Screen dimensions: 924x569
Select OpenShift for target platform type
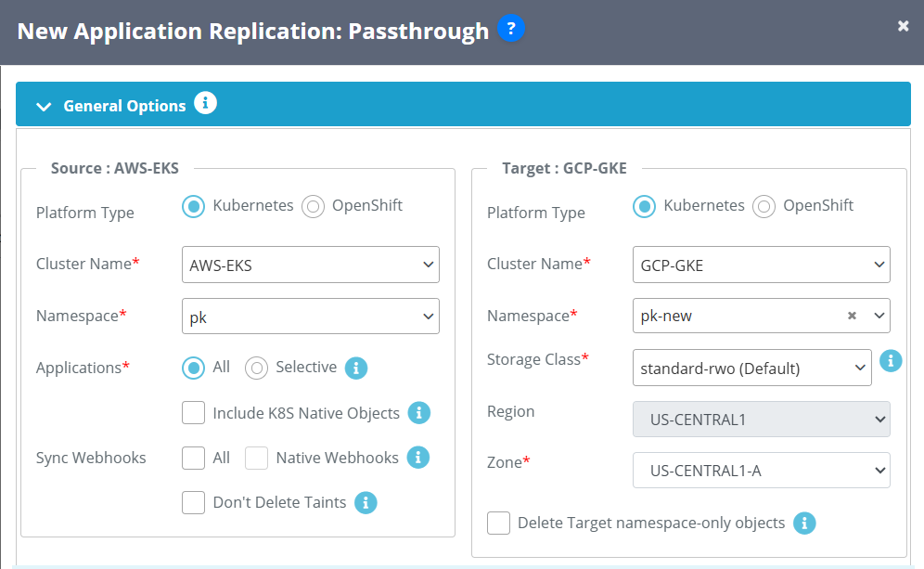(764, 206)
